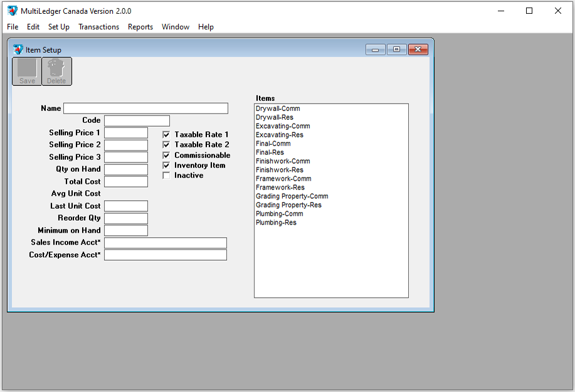Toggle the Commissionable checkbox
Viewport: 575px width, 392px height.
click(x=166, y=155)
